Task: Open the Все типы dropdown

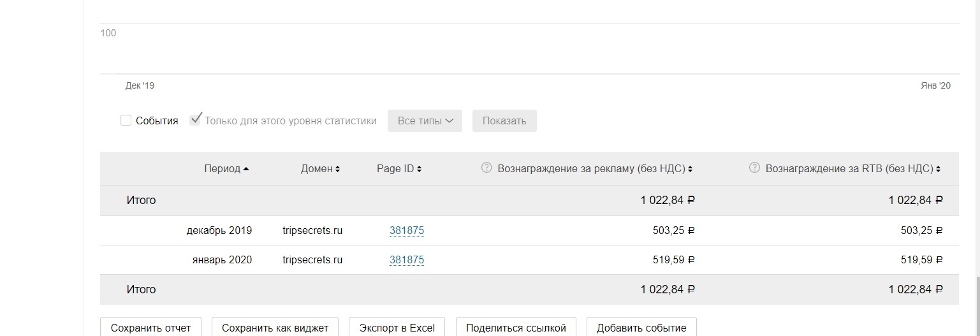Action: (425, 121)
